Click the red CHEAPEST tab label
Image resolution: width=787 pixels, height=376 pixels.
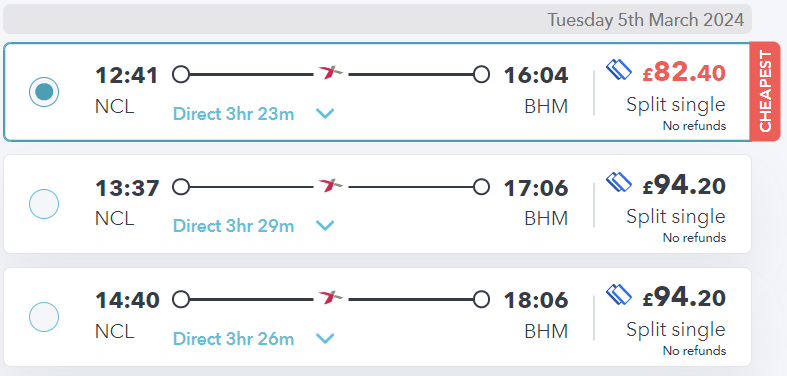pyautogui.click(x=765, y=91)
